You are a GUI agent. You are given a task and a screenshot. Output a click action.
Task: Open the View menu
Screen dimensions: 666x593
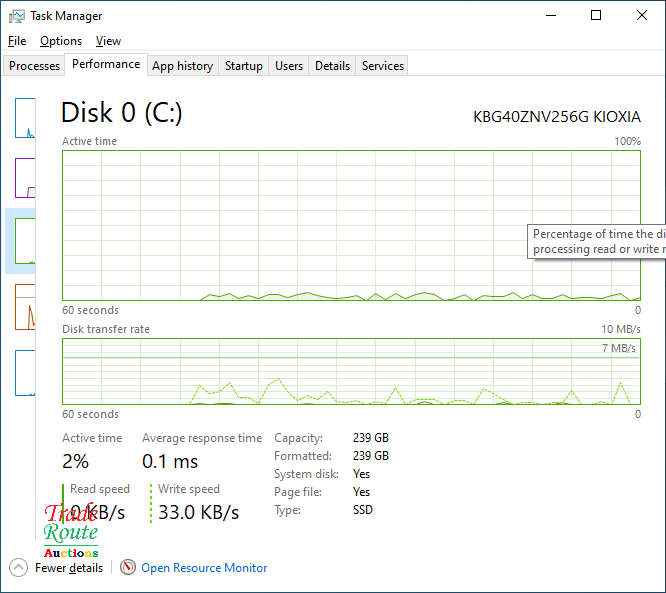tap(108, 41)
